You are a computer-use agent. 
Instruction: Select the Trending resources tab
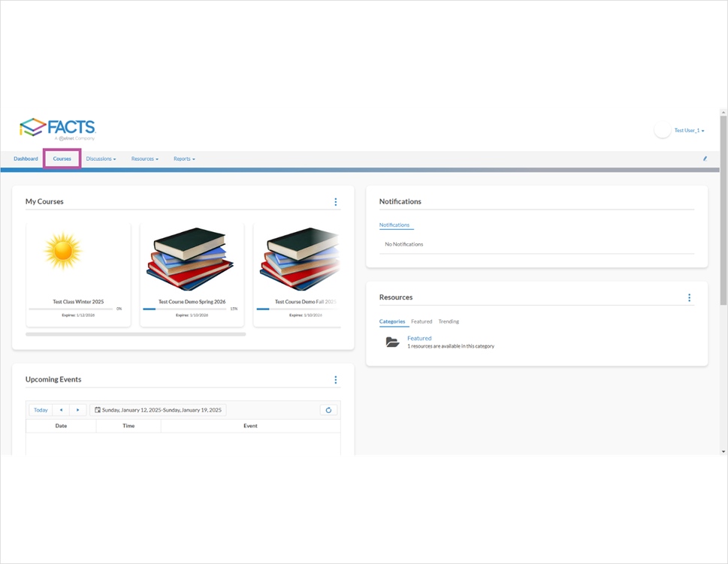[x=449, y=321]
